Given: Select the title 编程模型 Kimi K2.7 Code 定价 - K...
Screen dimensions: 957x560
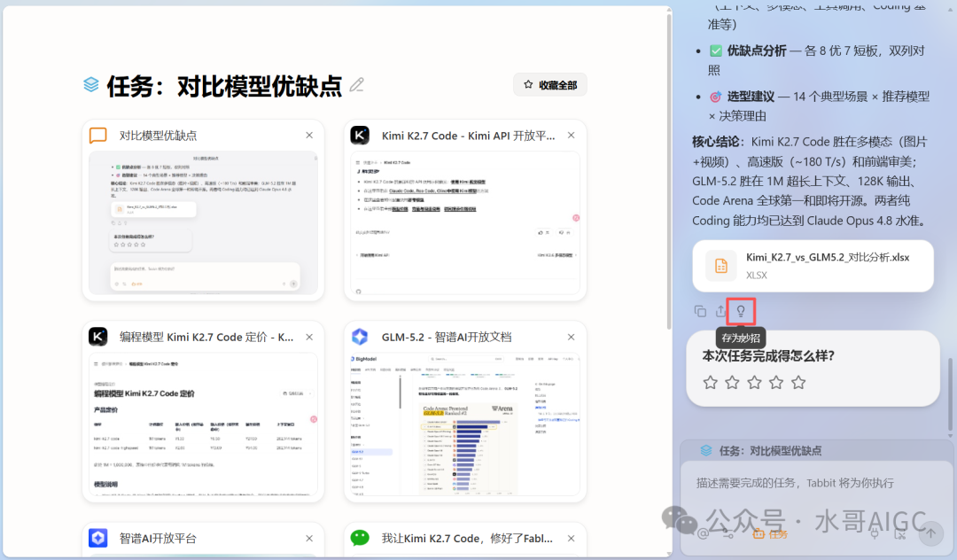Looking at the screenshot, I should [206, 338].
